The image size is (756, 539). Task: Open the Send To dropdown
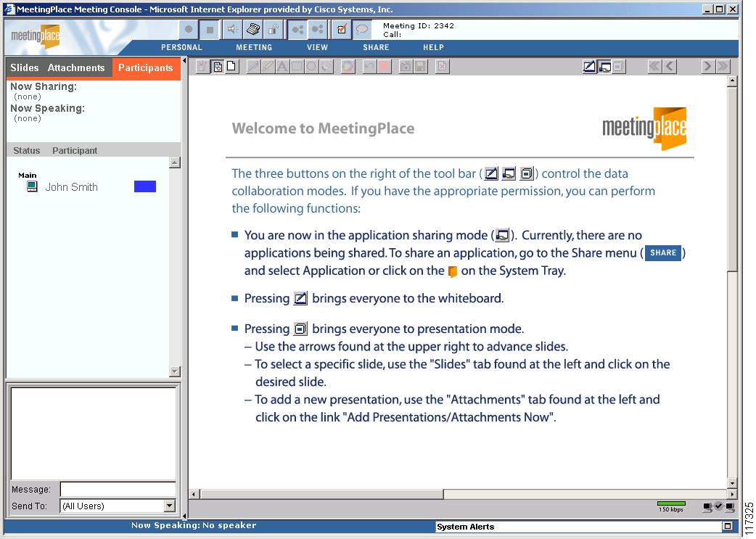(169, 506)
